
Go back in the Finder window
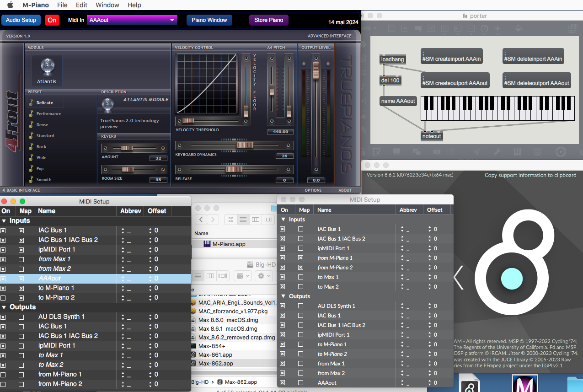click(x=201, y=220)
